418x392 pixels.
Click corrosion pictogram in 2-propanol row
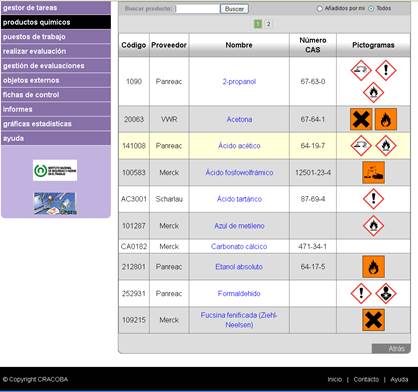361,70
